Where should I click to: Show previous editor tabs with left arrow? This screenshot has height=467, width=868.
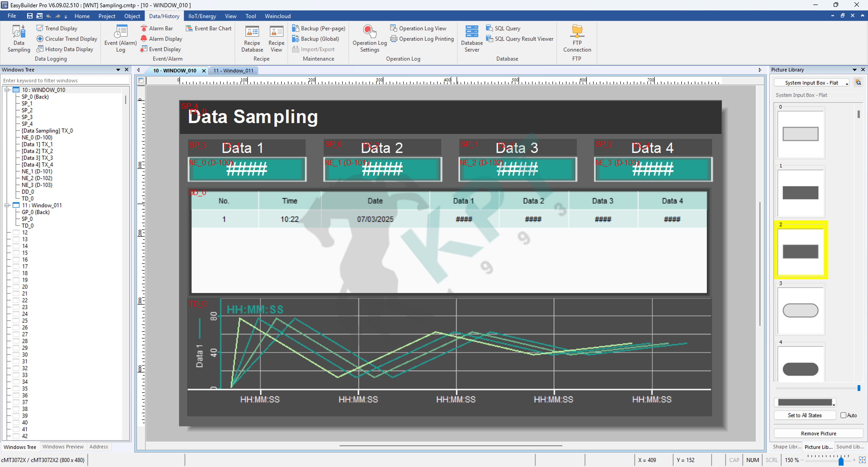(x=138, y=70)
